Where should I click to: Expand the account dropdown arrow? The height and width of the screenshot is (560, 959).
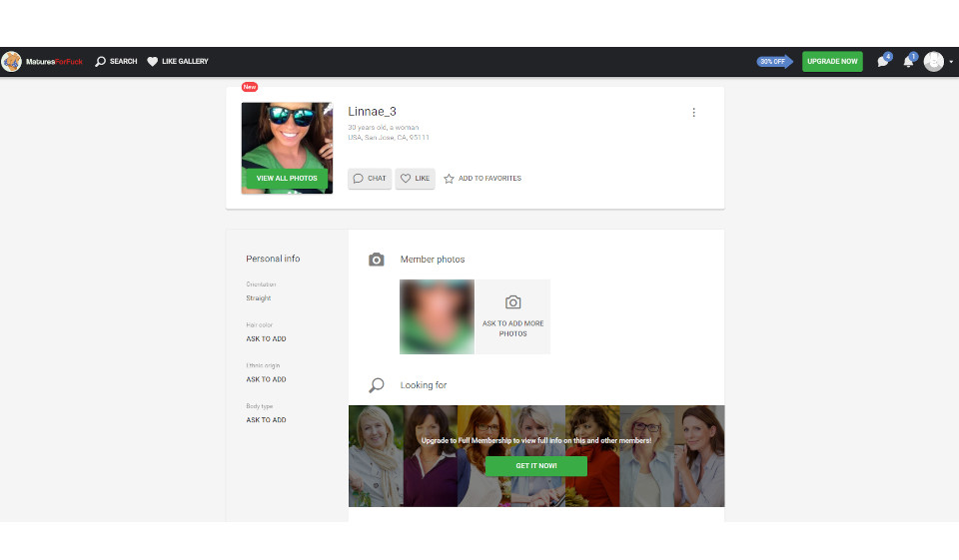(x=951, y=62)
